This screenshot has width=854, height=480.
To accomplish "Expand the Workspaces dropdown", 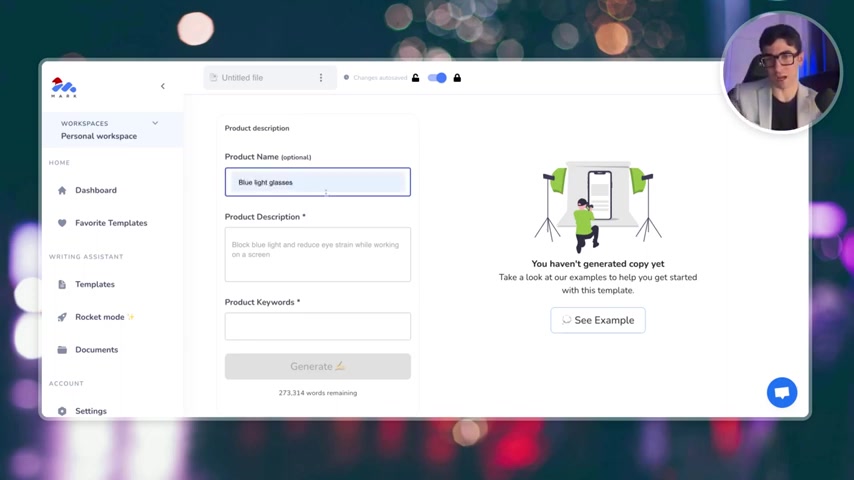I will click(155, 123).
